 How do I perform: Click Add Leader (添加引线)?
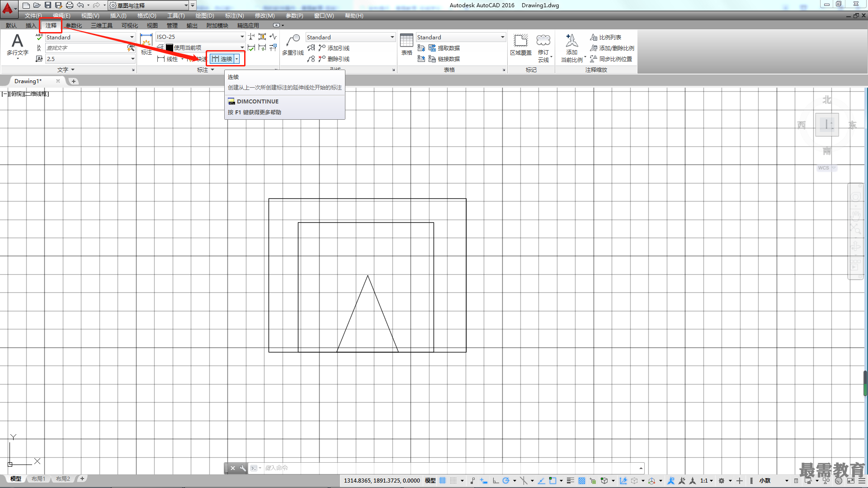pyautogui.click(x=334, y=48)
